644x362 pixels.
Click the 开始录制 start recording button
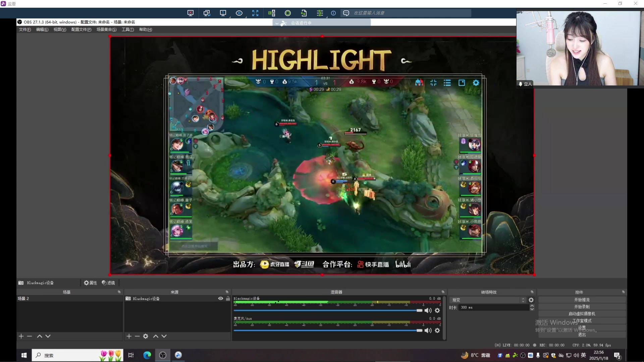(582, 307)
